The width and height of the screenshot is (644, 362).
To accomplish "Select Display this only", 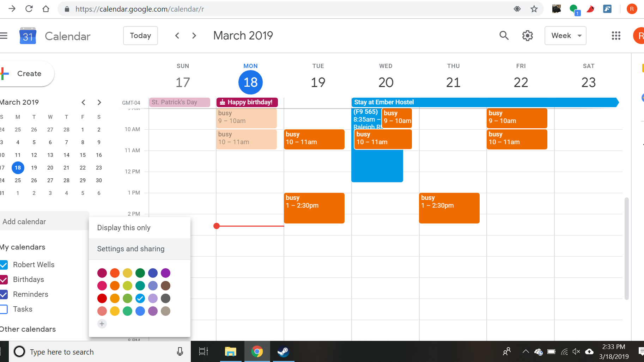I will (x=140, y=228).
